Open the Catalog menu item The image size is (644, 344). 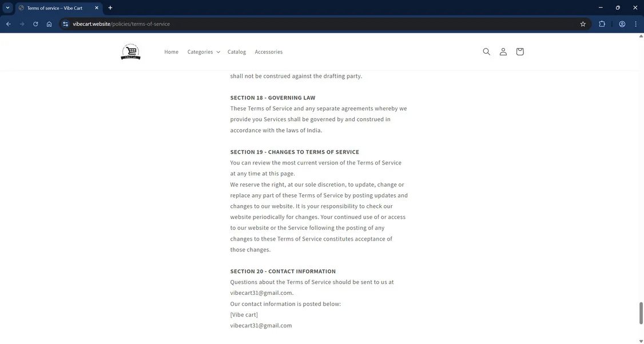click(x=237, y=52)
